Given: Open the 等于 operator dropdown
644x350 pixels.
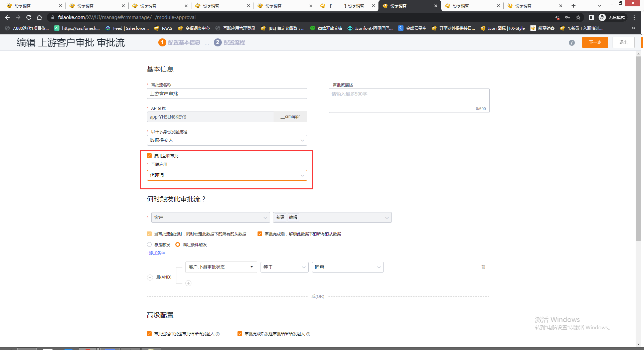Looking at the screenshot, I should click(284, 267).
